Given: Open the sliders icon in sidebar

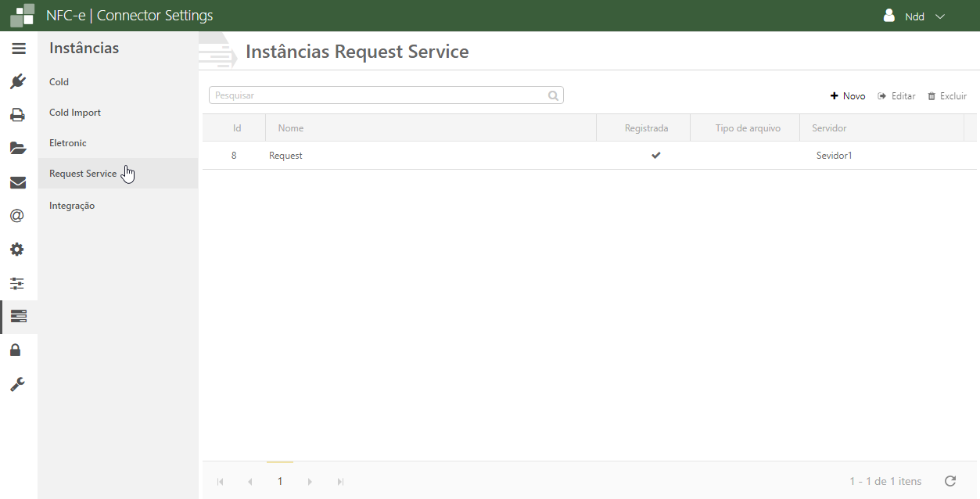Looking at the screenshot, I should [x=17, y=283].
